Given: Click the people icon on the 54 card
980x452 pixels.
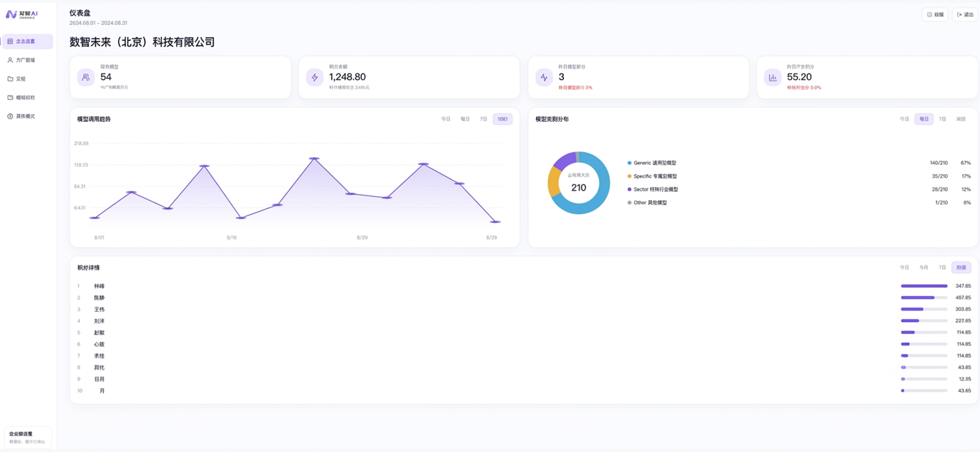Looking at the screenshot, I should pyautogui.click(x=86, y=77).
